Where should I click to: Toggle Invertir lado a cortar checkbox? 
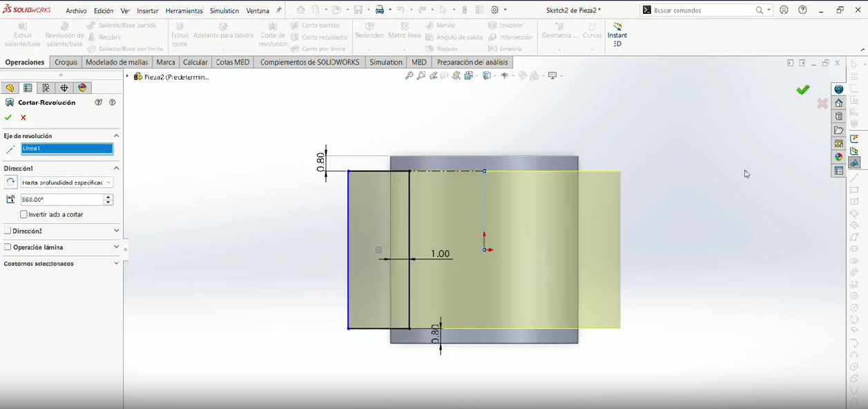pyautogui.click(x=24, y=215)
